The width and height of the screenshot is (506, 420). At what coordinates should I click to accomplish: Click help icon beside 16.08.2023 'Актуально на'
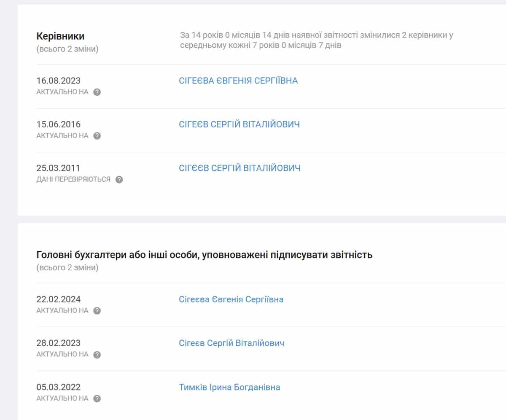point(97,92)
